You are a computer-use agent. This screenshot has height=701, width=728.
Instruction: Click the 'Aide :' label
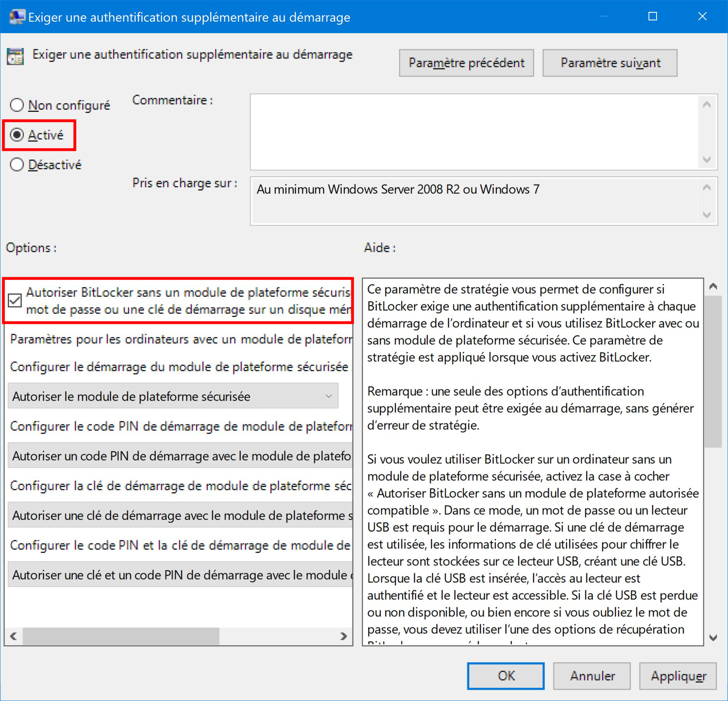[380, 248]
